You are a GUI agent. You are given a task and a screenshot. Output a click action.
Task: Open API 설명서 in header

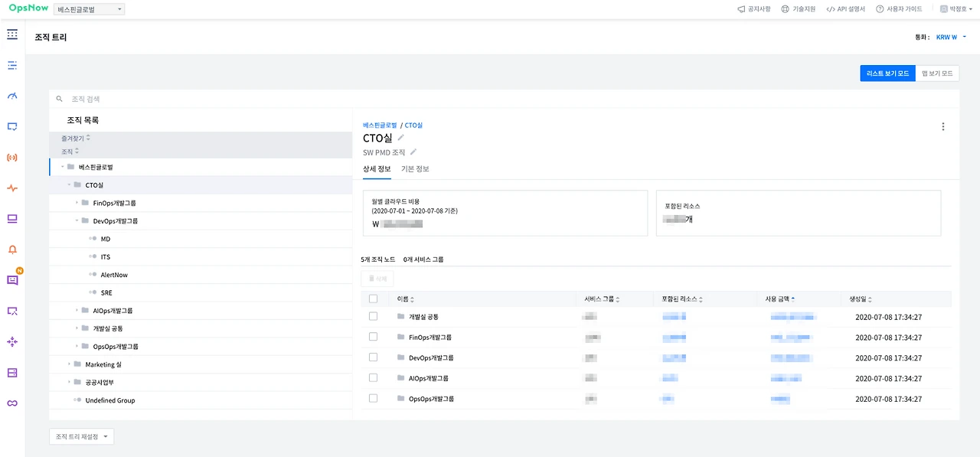tap(846, 9)
